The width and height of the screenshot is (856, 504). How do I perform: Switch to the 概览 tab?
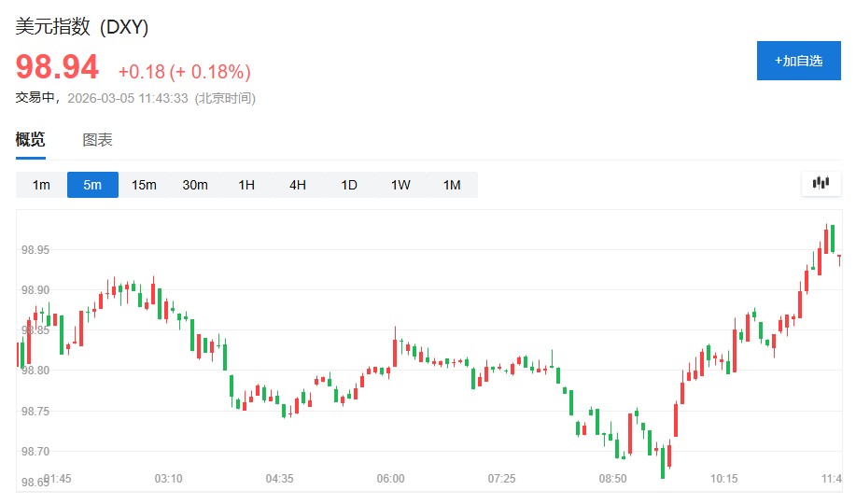[30, 140]
